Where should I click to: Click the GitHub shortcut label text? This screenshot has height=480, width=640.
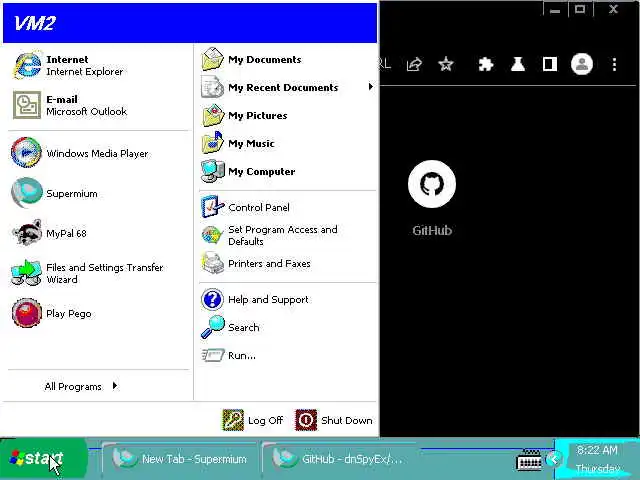click(432, 231)
